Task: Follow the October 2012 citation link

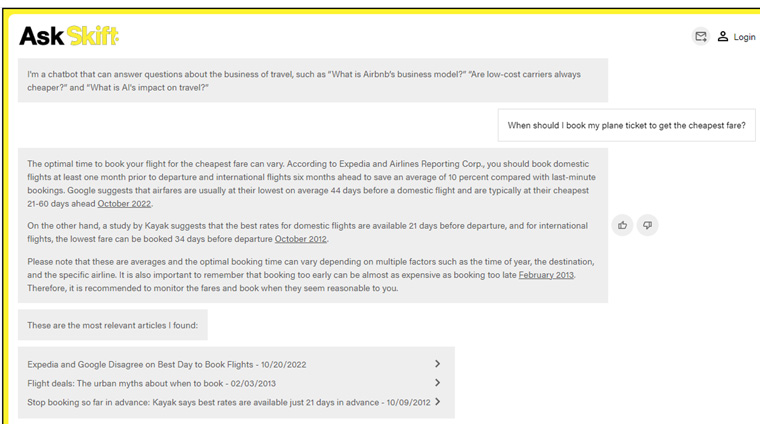Action: pos(301,239)
